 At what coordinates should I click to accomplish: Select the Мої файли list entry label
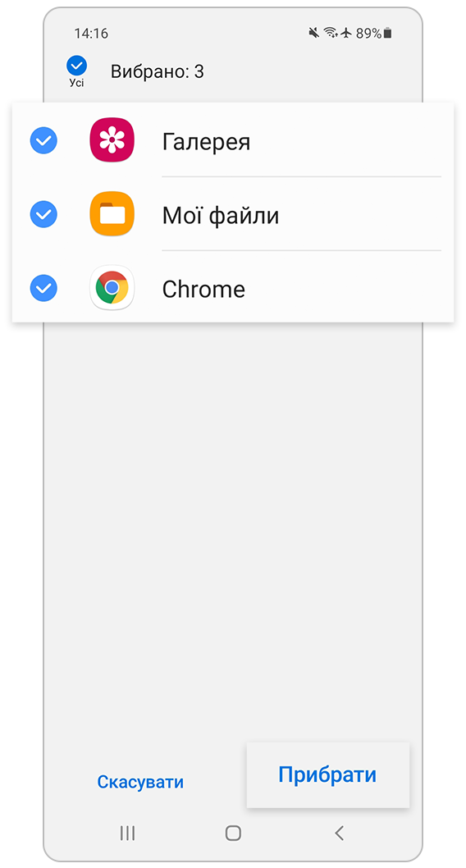pos(220,215)
